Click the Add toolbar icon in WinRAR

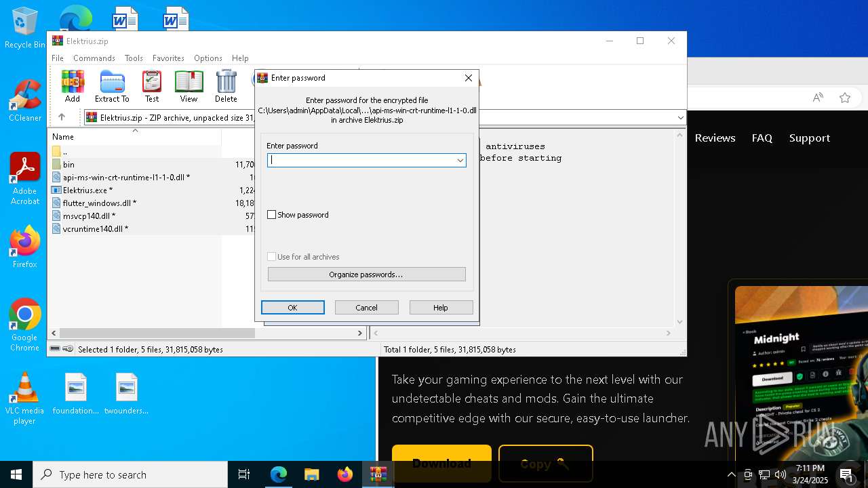point(73,86)
